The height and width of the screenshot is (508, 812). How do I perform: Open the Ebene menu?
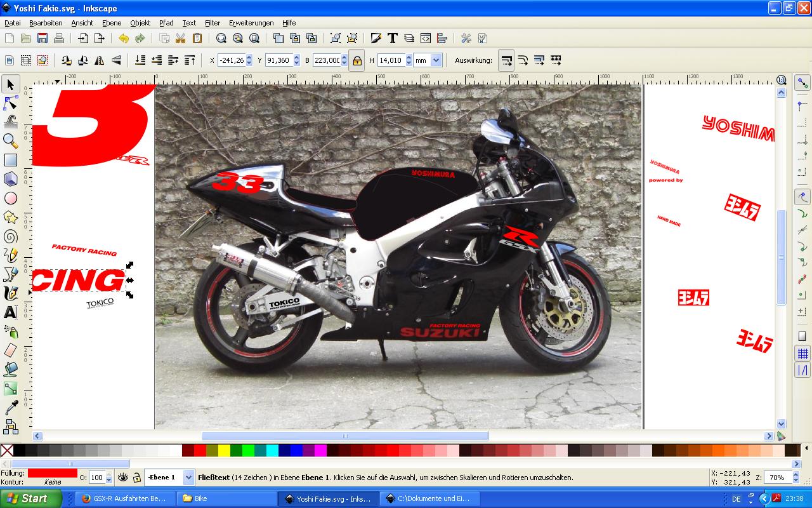click(112, 23)
